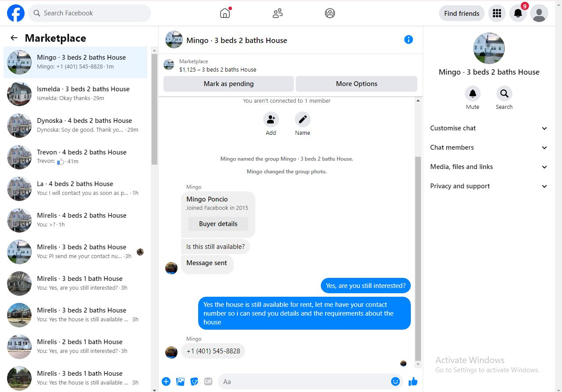Click Mingo's avatar next to phone number
Screen dimensions: 562x392
[x=171, y=352]
